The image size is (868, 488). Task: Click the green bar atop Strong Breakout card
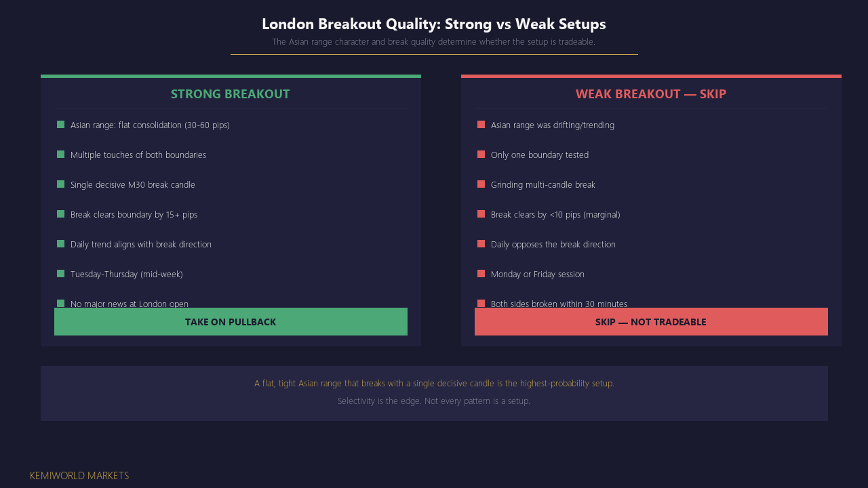pos(231,76)
